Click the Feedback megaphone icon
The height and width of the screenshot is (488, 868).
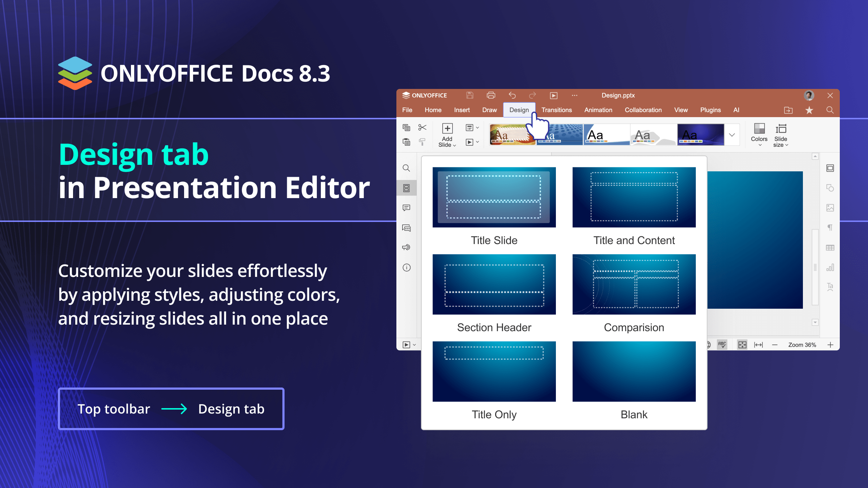pyautogui.click(x=407, y=248)
